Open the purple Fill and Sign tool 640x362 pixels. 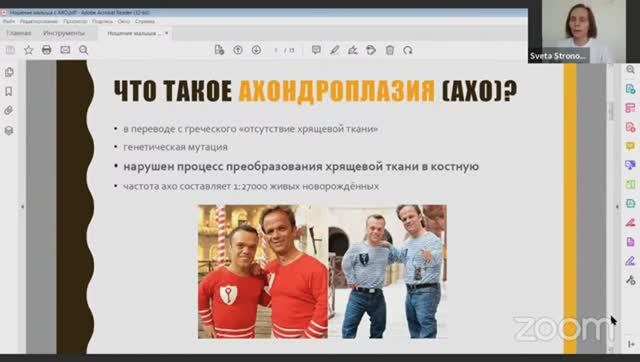click(x=630, y=260)
